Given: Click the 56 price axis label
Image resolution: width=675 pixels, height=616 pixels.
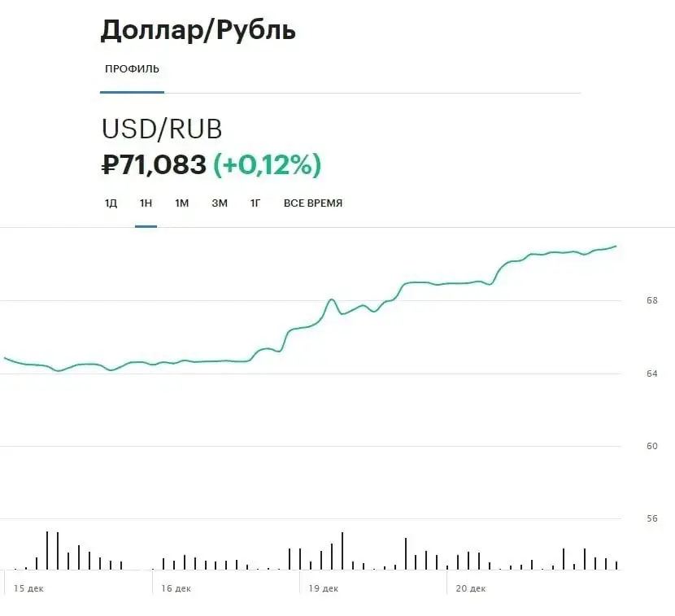Looking at the screenshot, I should [629, 518].
